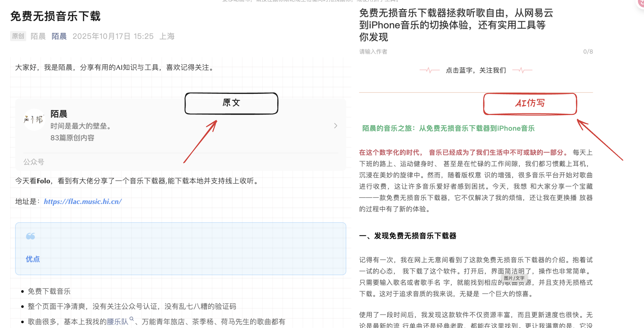The width and height of the screenshot is (644, 328).
Task: Click the right heartbeat line decoration icon
Action: 522,70
